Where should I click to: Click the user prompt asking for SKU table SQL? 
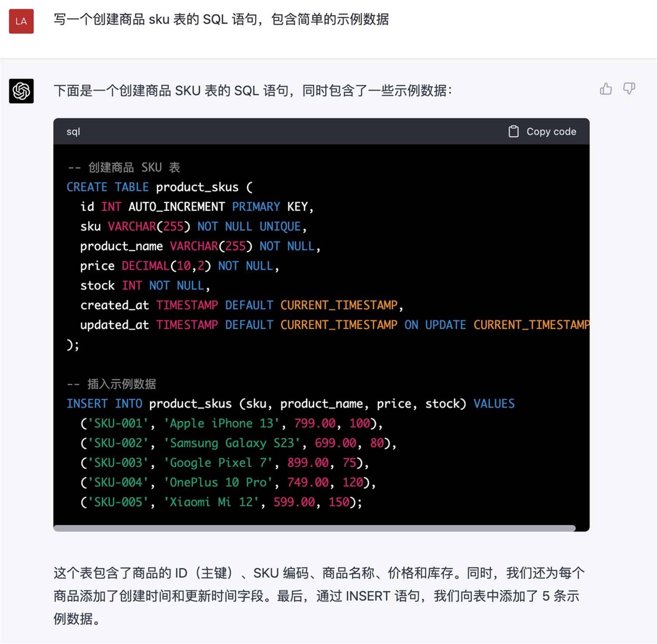(x=221, y=20)
